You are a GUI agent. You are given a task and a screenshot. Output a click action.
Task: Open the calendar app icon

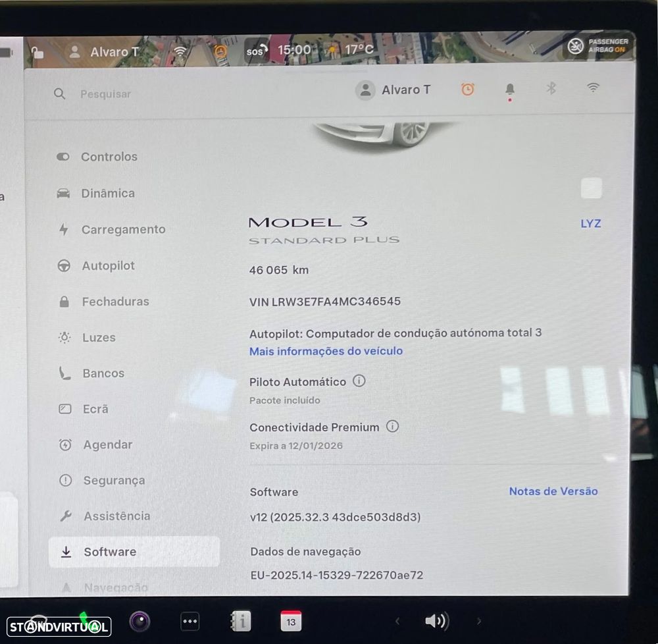click(291, 621)
